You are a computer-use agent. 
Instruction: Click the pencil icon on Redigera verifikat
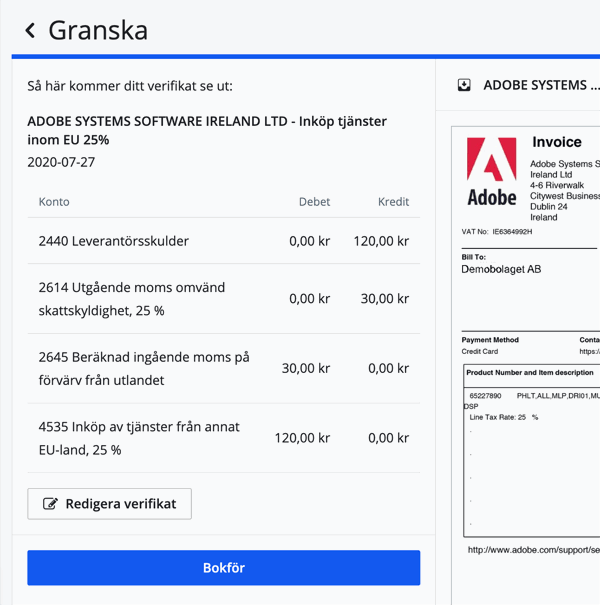pyautogui.click(x=50, y=504)
